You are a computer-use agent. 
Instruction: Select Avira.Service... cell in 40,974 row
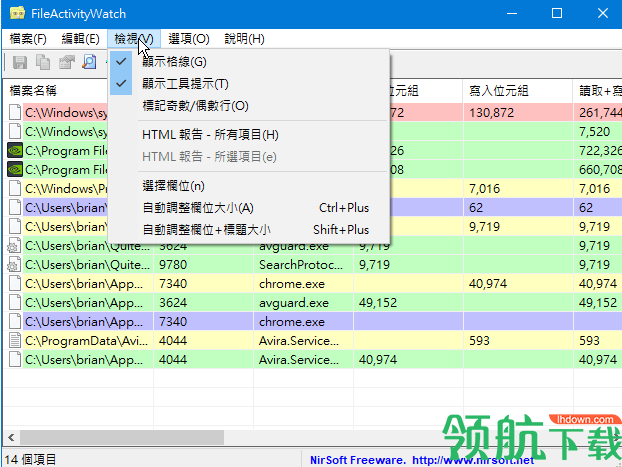click(303, 360)
